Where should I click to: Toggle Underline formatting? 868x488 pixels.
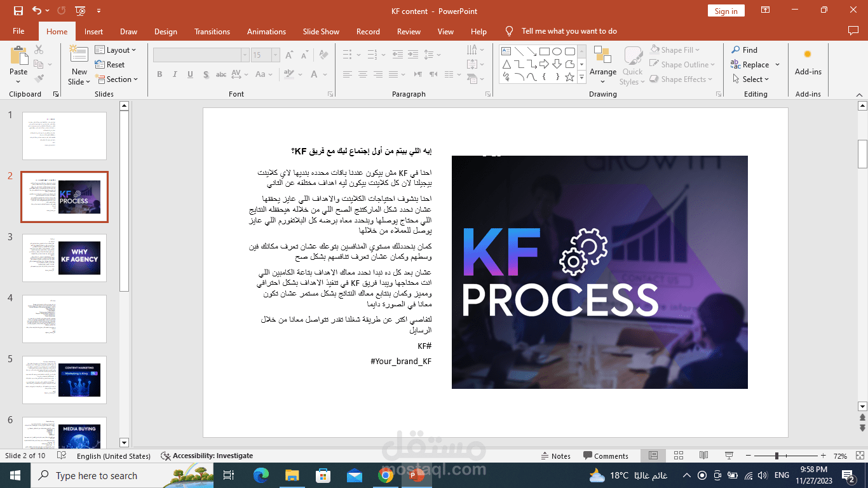coord(190,74)
